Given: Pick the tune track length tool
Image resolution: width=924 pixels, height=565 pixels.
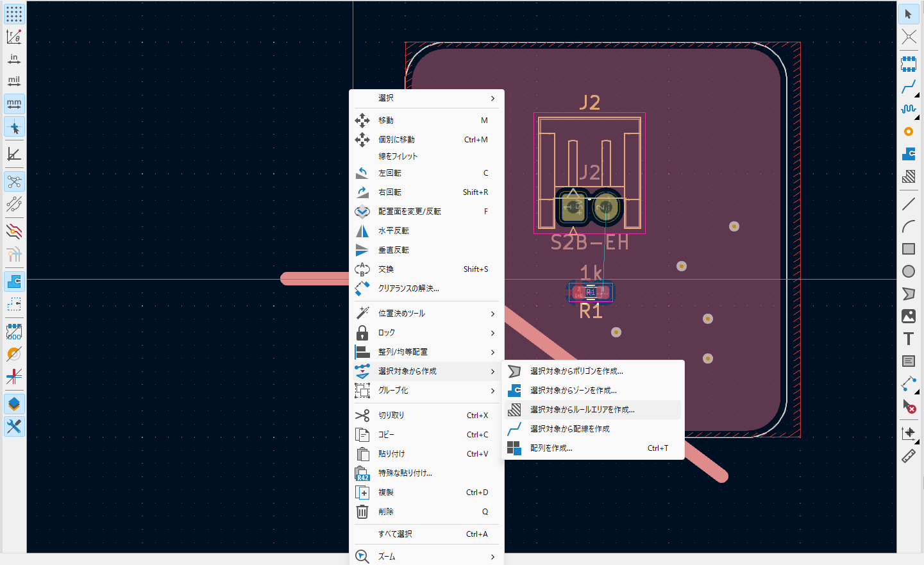Looking at the screenshot, I should [x=909, y=109].
